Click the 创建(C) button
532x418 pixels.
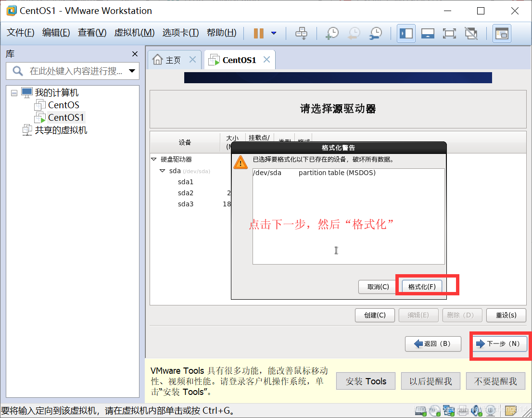(x=375, y=315)
